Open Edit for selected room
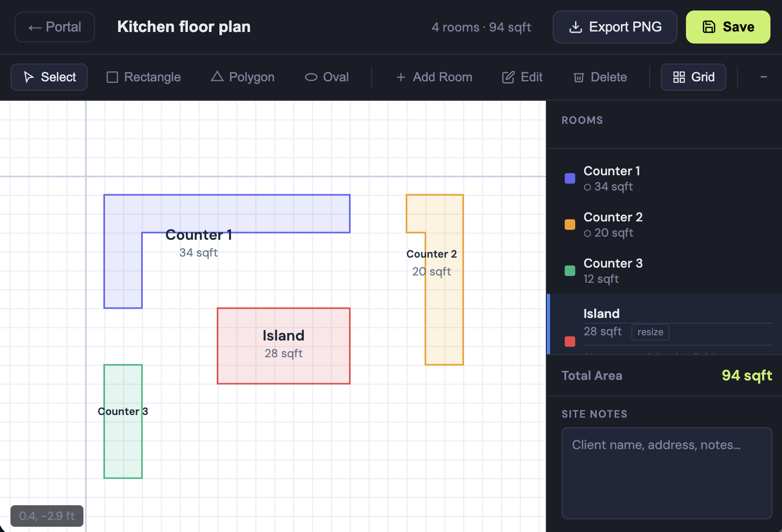The width and height of the screenshot is (782, 532). 522,77
